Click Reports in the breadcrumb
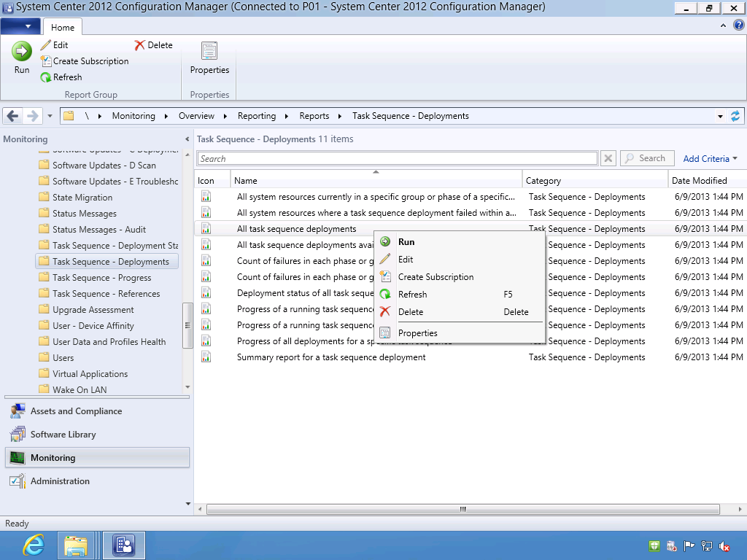747x560 pixels. tap(314, 116)
